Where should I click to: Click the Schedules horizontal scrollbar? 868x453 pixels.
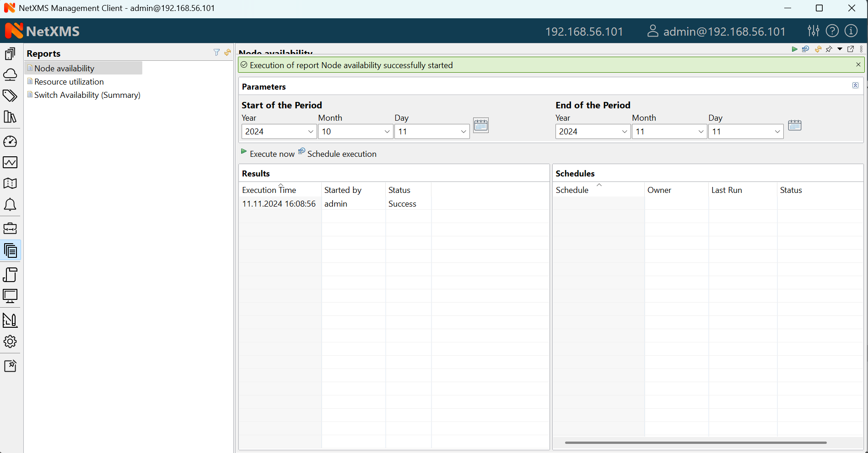pyautogui.click(x=695, y=442)
